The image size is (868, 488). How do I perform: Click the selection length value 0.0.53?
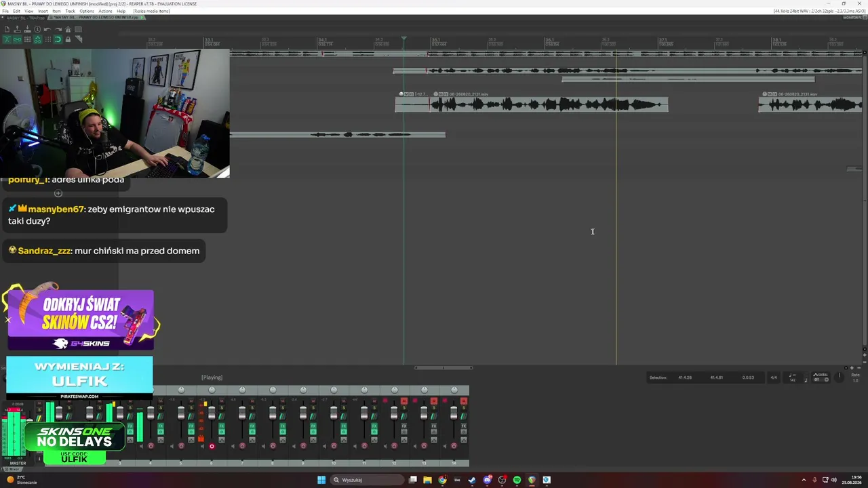pos(748,378)
